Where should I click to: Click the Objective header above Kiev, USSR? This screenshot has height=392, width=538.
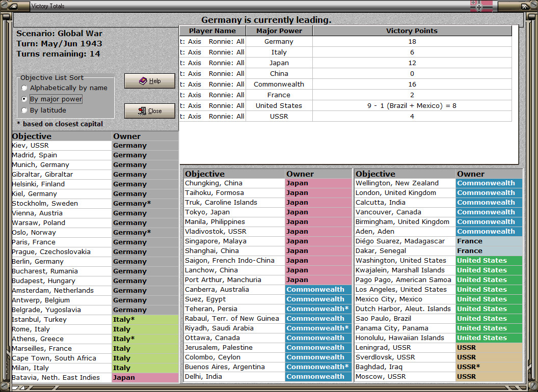pyautogui.click(x=62, y=136)
